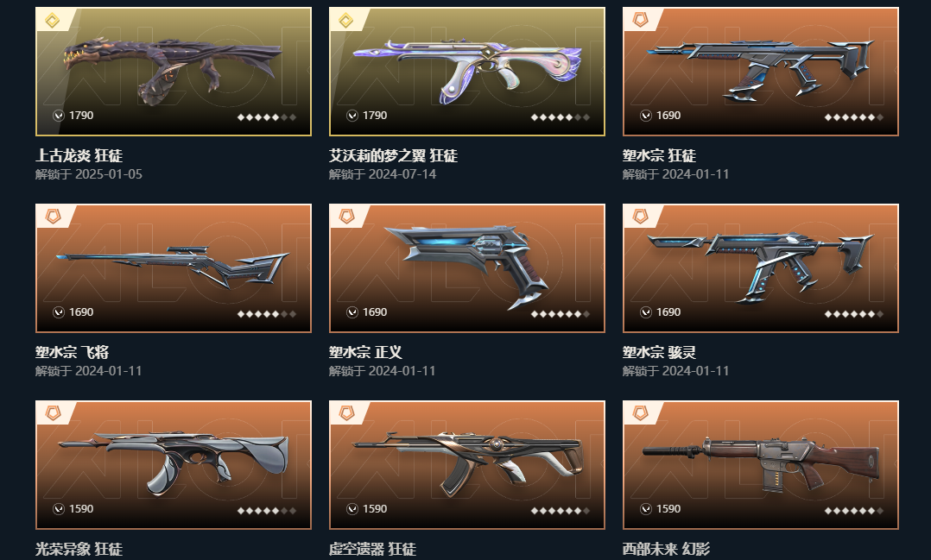This screenshot has height=560, width=931.
Task: Open the 艾沃莉的梦之翼 狂徒 skin thumbnail
Action: 467,72
